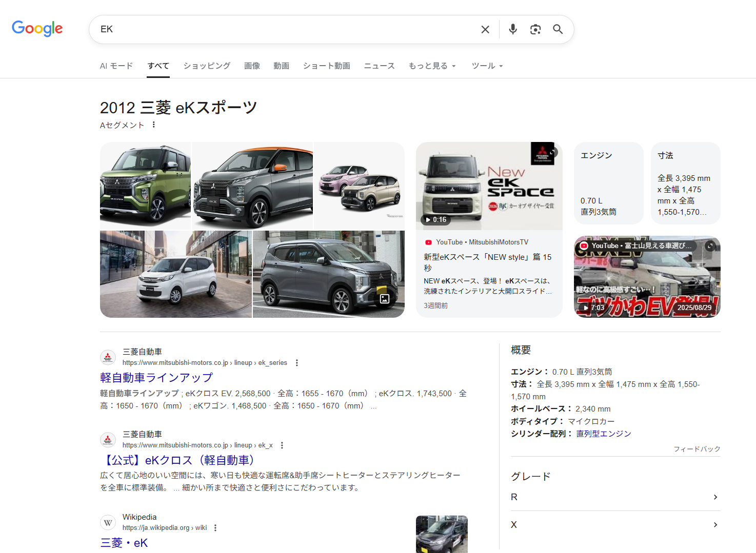Click the ek_x URL breadcrumb
This screenshot has width=756, height=553.
click(197, 445)
